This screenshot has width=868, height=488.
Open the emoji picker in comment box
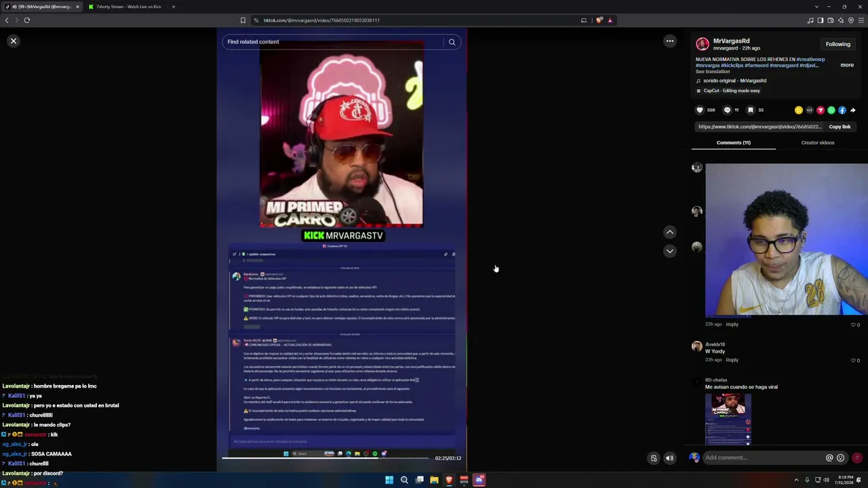coord(841,457)
